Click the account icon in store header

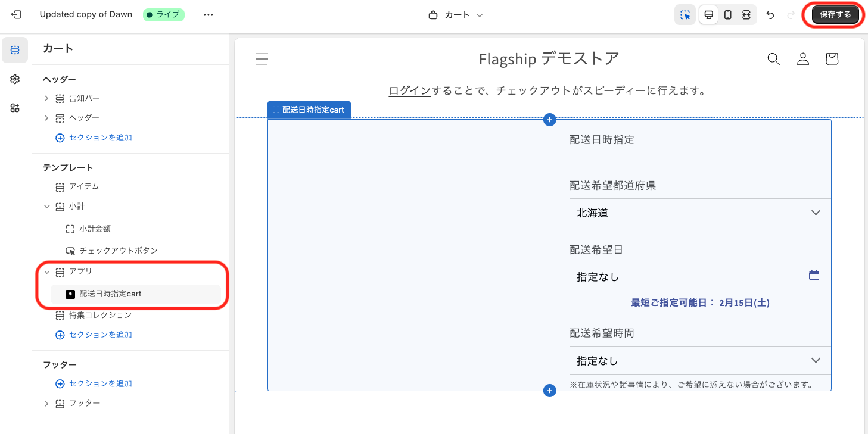803,59
